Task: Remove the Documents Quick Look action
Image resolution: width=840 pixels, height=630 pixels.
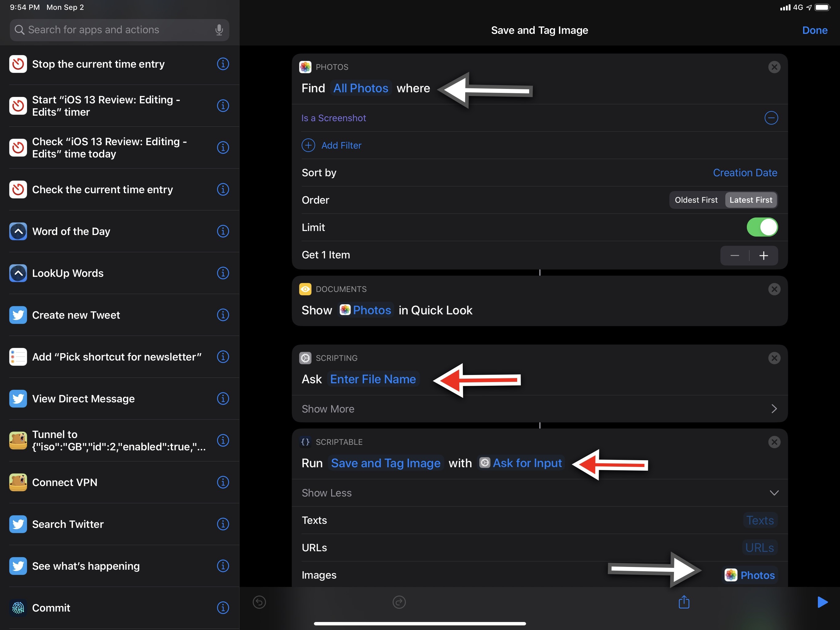Action: click(774, 289)
